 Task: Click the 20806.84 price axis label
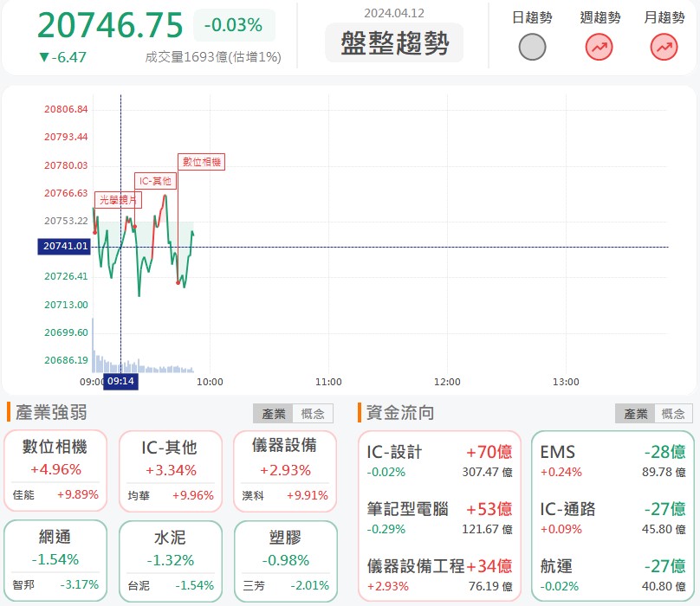(66, 109)
